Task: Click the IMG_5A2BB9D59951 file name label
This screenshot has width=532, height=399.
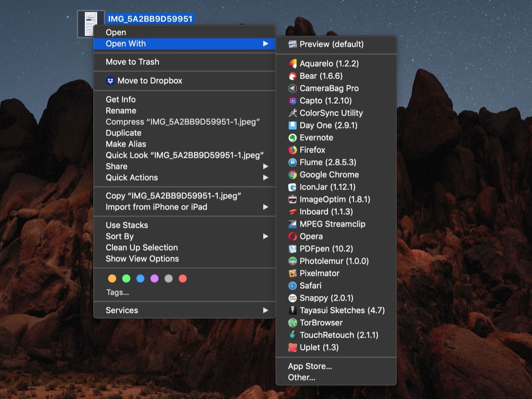Action: pyautogui.click(x=150, y=19)
